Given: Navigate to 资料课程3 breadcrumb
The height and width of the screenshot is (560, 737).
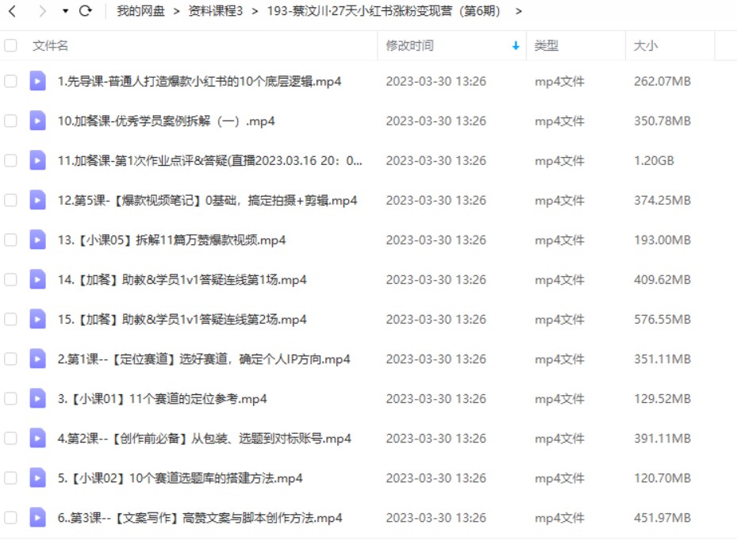Looking at the screenshot, I should tap(215, 11).
